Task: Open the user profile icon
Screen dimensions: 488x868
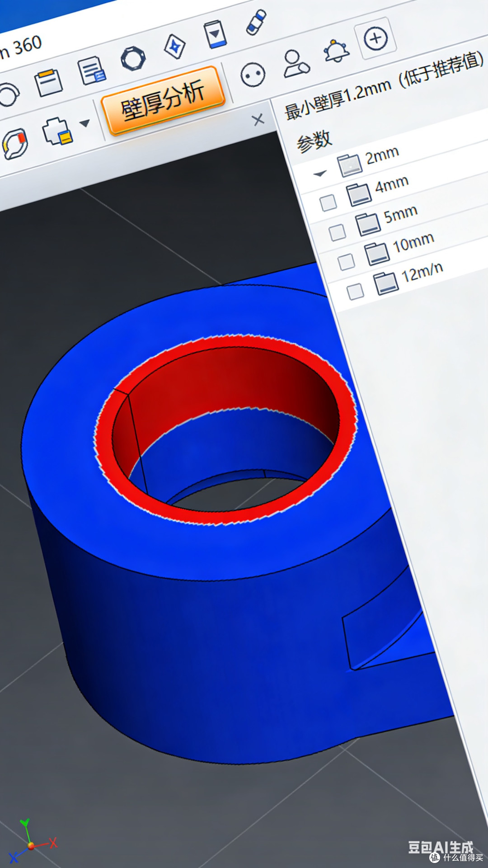Action: (x=296, y=63)
